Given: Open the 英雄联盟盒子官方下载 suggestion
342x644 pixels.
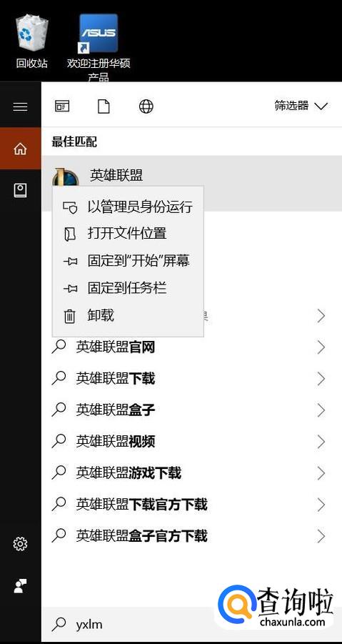Looking at the screenshot, I should (191, 536).
